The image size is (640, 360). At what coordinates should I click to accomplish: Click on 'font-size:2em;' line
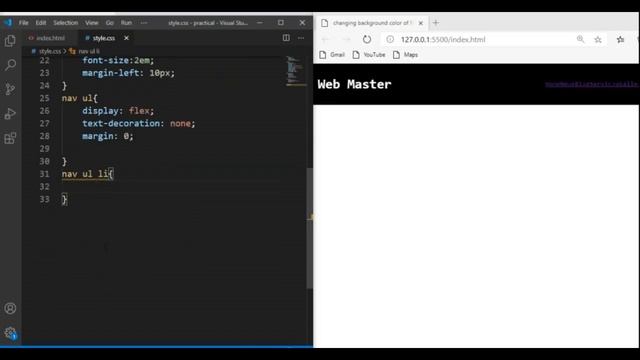click(x=118, y=60)
